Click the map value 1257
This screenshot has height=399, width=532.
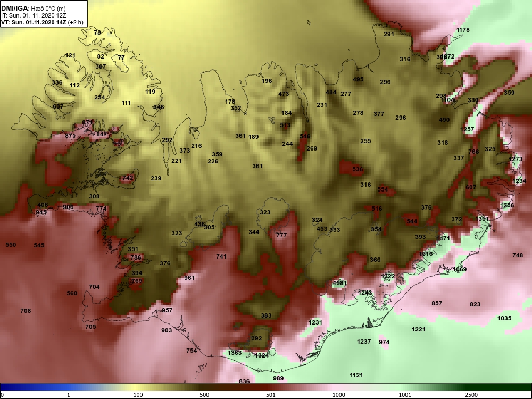click(x=467, y=130)
